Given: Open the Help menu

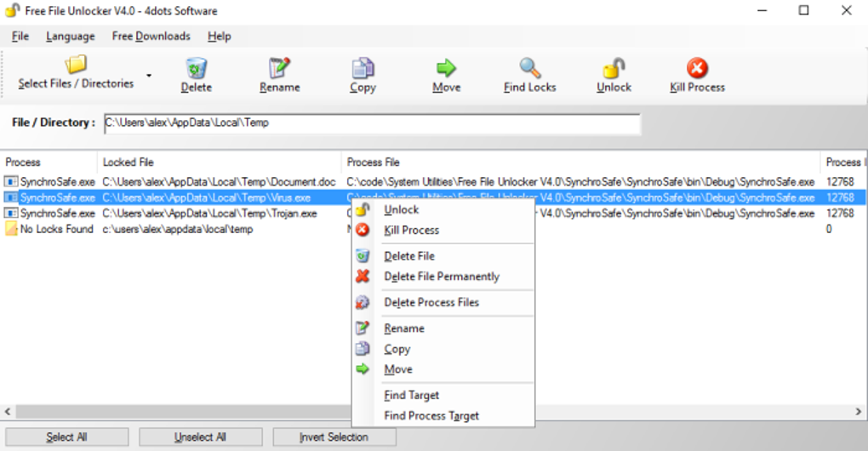Looking at the screenshot, I should pyautogui.click(x=220, y=36).
